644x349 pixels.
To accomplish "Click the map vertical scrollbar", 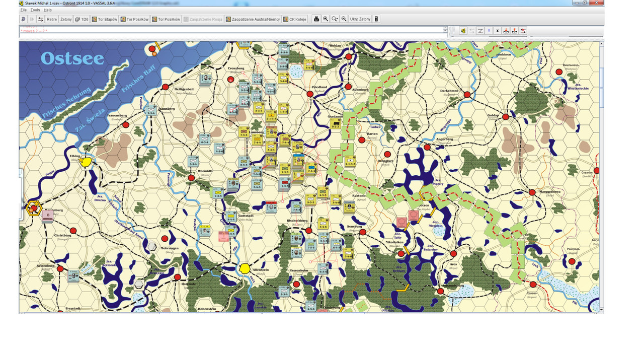I will click(602, 176).
